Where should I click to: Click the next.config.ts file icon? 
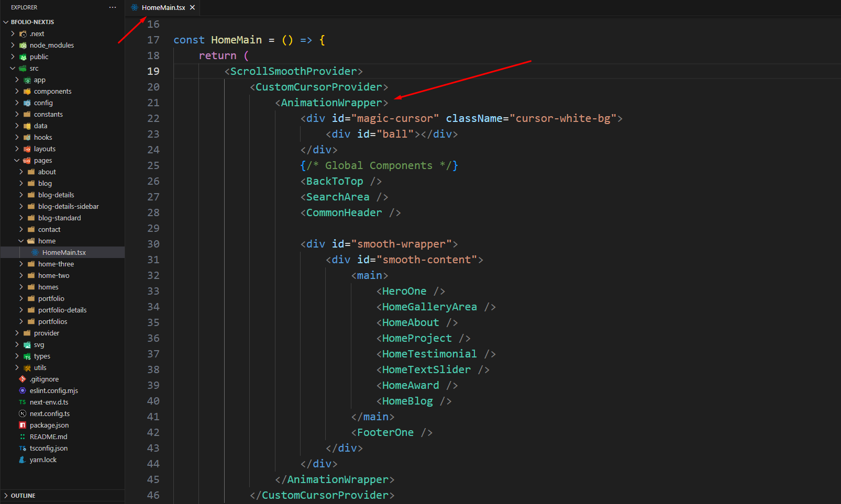coord(23,413)
